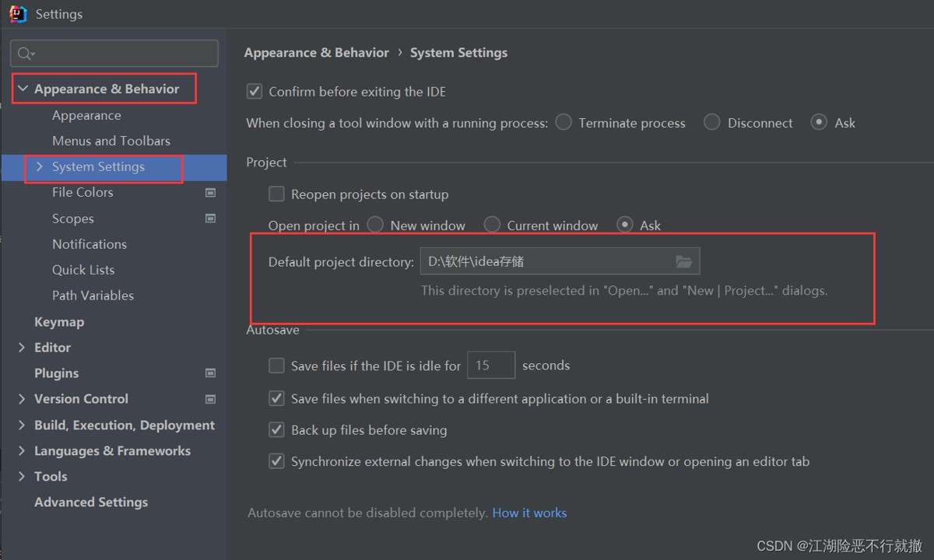The height and width of the screenshot is (560, 934).
Task: Enable Reopen projects on startup
Action: pos(276,194)
